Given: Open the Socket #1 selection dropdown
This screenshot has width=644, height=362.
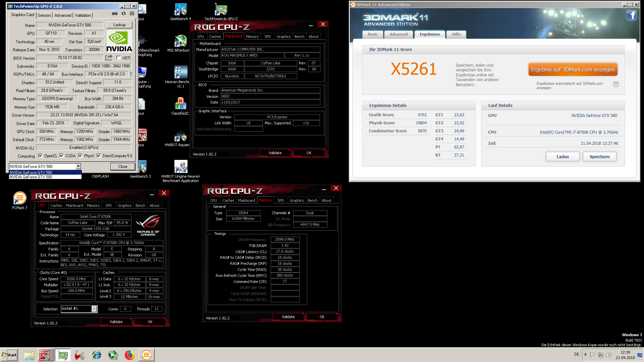Looking at the screenshot, I should pos(94,309).
